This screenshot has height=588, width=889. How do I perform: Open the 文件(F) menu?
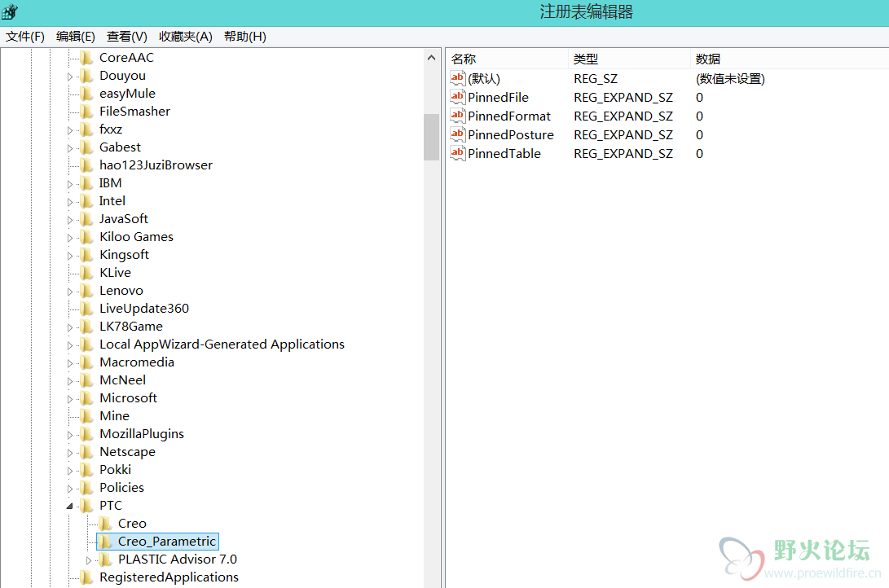25,37
